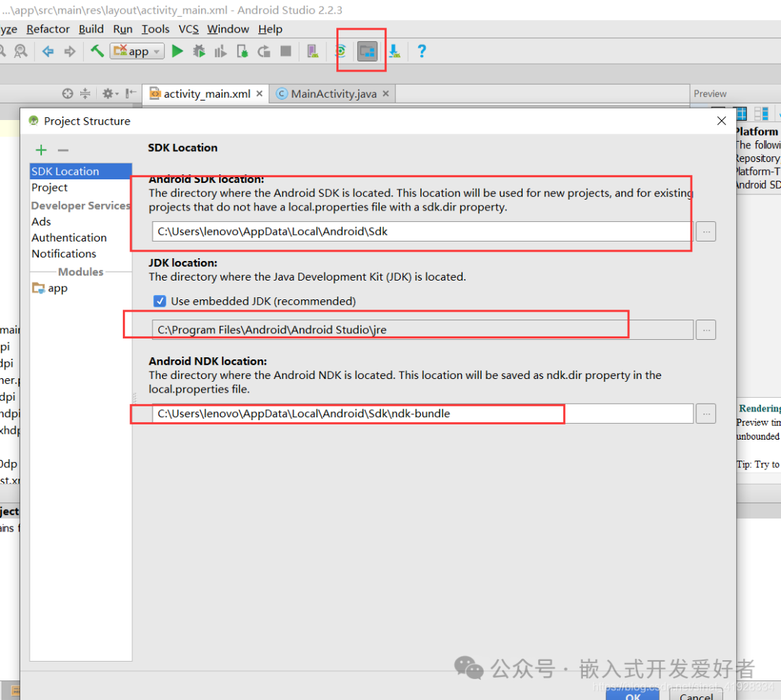Click blue design view icon in Preview panel
The height and width of the screenshot is (700, 781).
(x=742, y=114)
